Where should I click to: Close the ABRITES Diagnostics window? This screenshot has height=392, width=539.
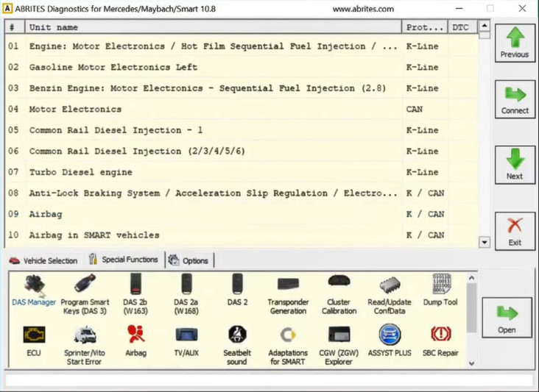[522, 9]
